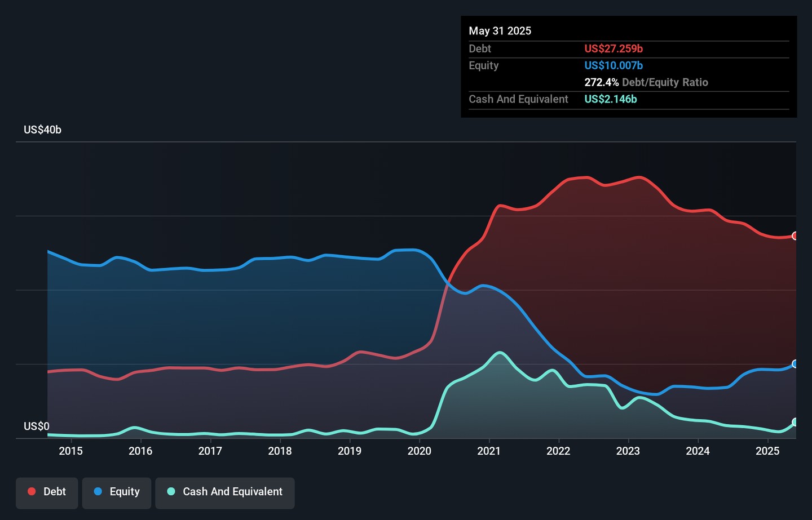Click the May 31 2025 tooltip date
This screenshot has width=812, height=520.
click(500, 31)
